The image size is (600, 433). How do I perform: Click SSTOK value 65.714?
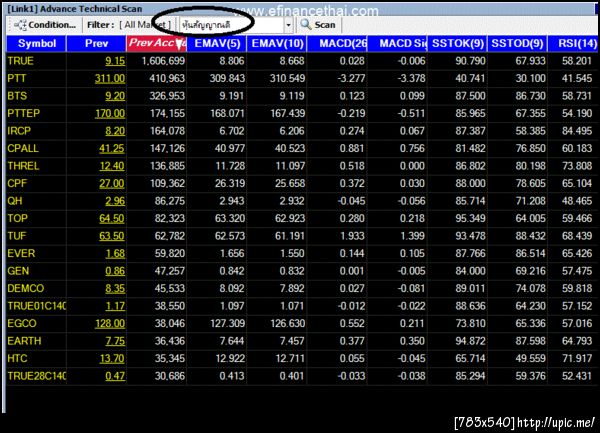470,358
